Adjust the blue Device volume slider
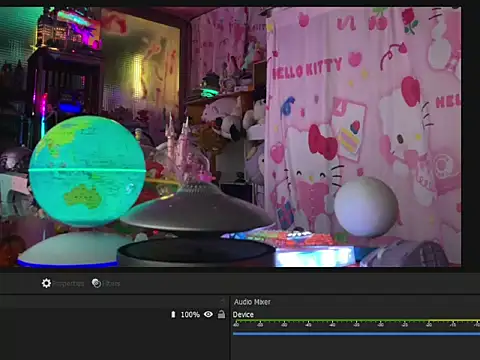480x360 pixels. (356, 333)
